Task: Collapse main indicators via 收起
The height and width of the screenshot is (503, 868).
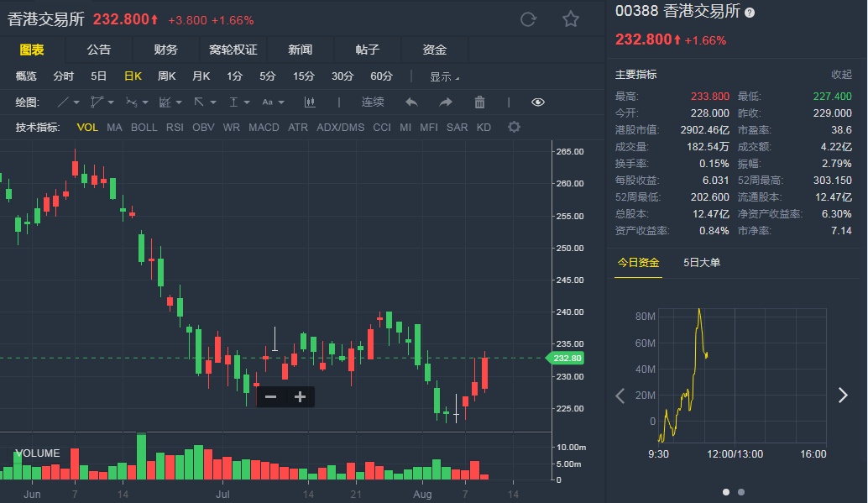Action: click(x=841, y=75)
